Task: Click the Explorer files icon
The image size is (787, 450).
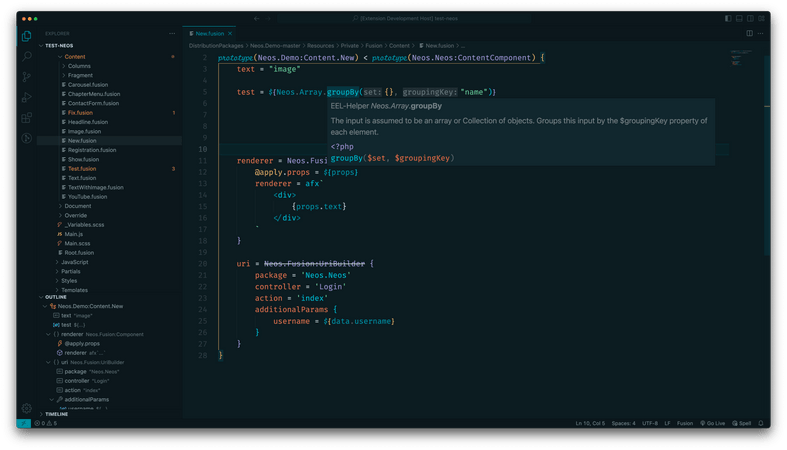Action: (26, 35)
